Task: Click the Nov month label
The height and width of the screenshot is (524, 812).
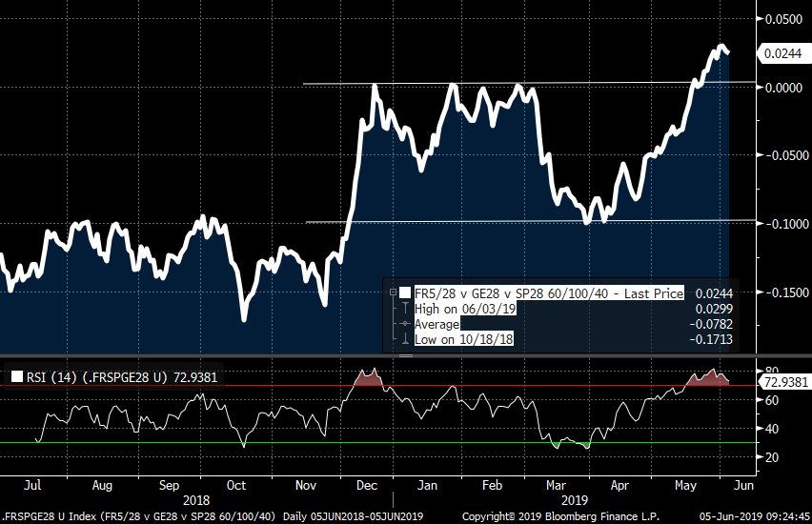Action: [306, 485]
